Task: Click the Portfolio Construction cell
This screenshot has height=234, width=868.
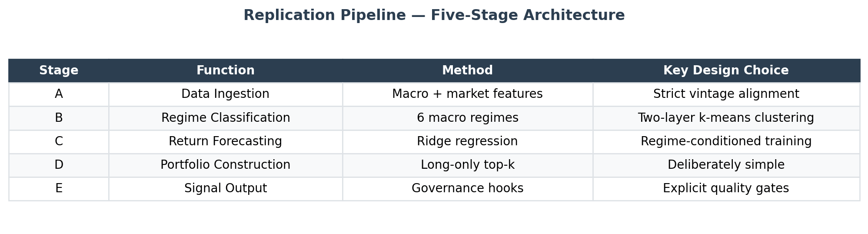Action: (226, 165)
